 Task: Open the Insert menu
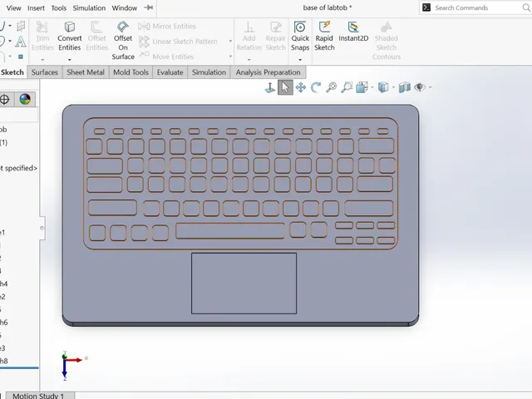coord(36,7)
